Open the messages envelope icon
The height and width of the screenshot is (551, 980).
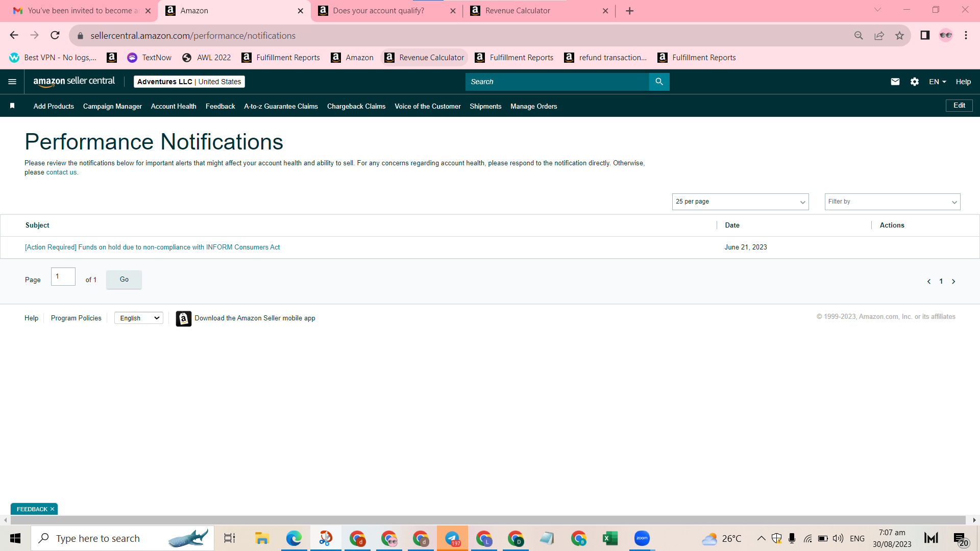(895, 82)
